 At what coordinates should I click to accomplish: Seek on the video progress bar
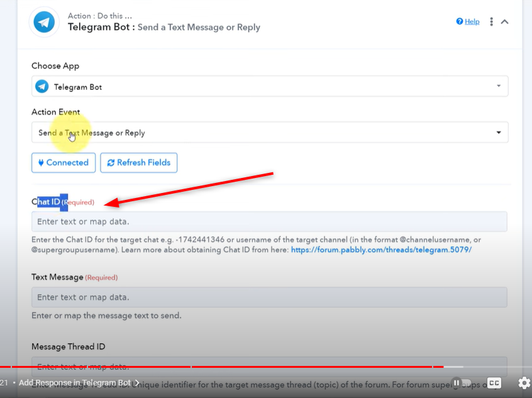(x=266, y=367)
